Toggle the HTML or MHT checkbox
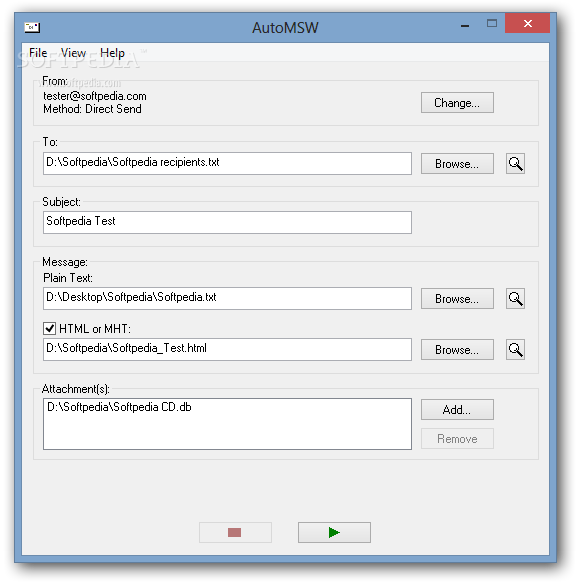 49,329
